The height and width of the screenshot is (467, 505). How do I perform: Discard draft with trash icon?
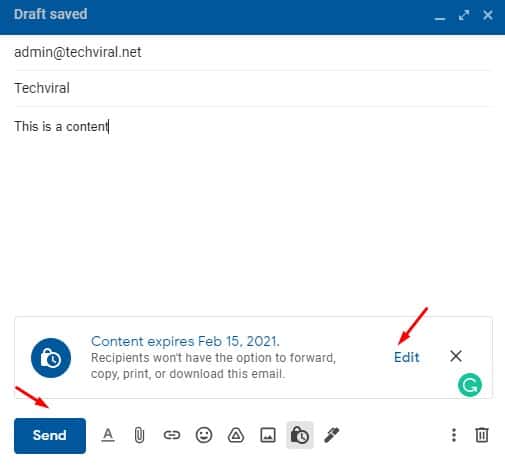click(482, 435)
